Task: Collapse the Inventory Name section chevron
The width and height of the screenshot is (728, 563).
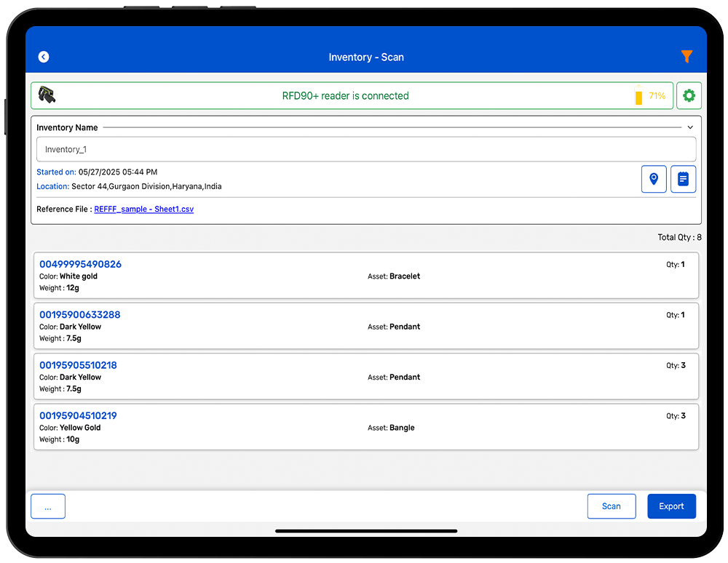Action: point(690,127)
